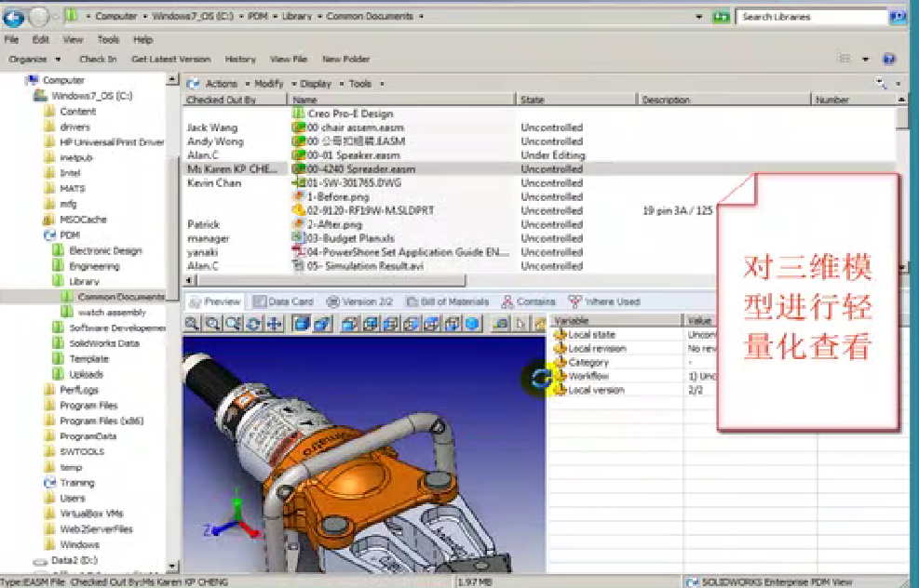
Task: Select the Engineering folder in tree
Action: tap(94, 266)
